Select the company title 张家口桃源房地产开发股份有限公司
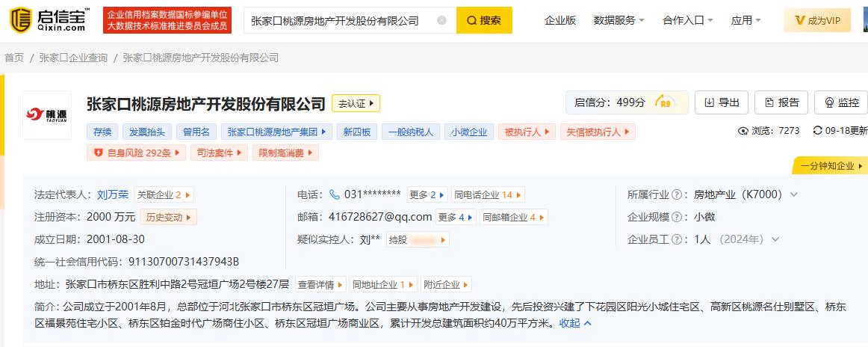This screenshot has height=347, width=868. [206, 104]
